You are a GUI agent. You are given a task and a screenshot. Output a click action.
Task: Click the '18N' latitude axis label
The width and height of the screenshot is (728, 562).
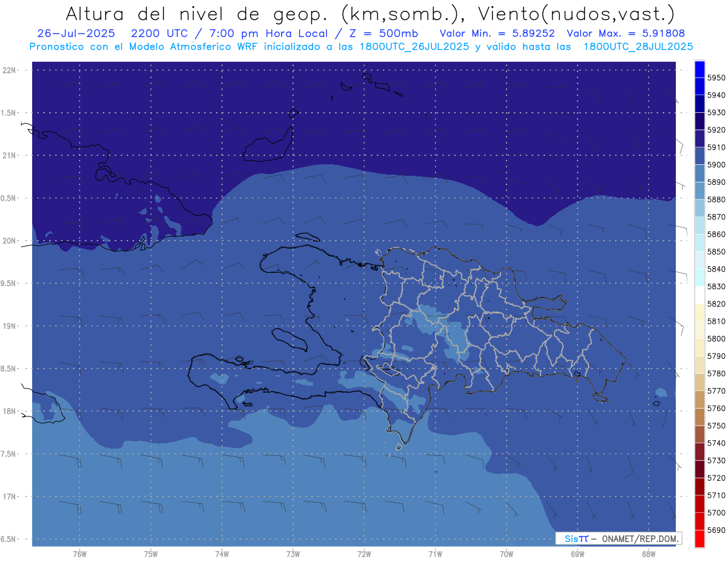10,411
